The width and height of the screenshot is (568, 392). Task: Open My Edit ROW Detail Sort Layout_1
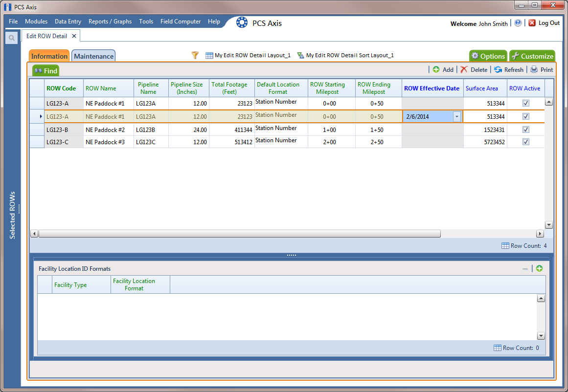345,55
